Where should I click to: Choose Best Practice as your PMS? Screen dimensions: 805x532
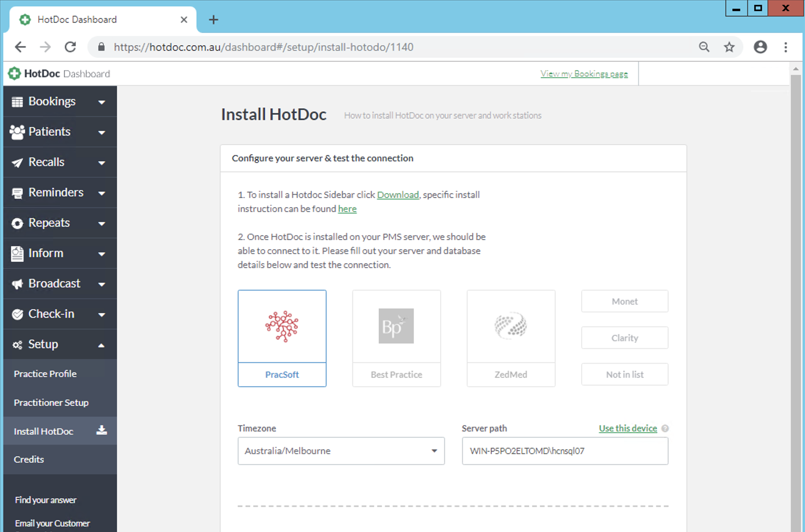pos(396,338)
